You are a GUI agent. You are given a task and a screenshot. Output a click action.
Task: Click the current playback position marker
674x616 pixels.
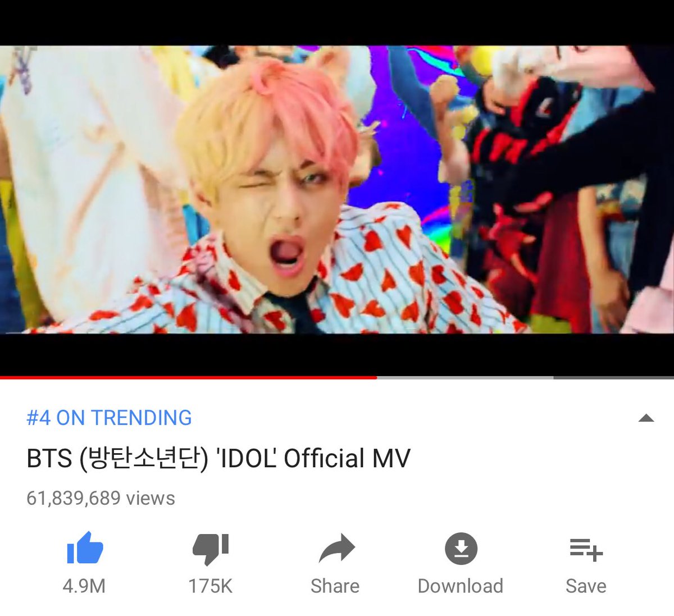pyautogui.click(x=376, y=377)
